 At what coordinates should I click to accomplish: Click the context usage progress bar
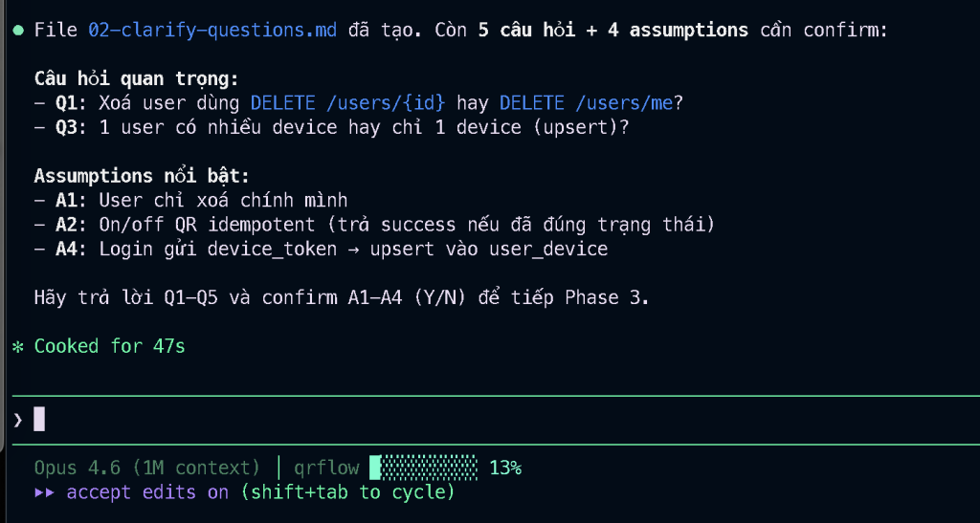click(423, 468)
